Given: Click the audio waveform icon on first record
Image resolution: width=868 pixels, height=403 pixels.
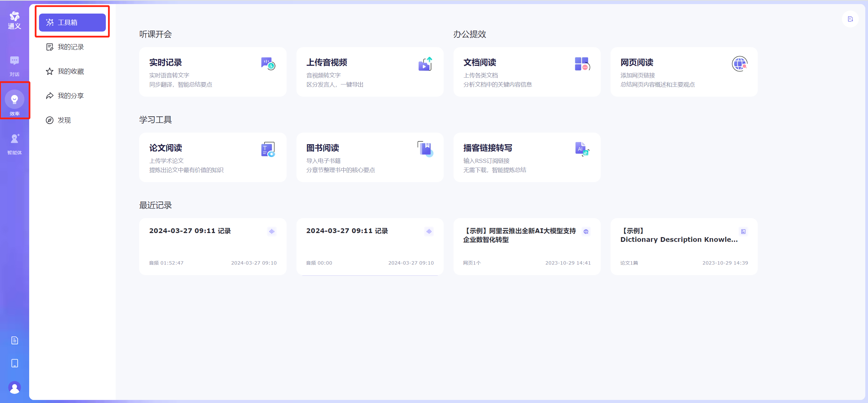Looking at the screenshot, I should point(272,231).
